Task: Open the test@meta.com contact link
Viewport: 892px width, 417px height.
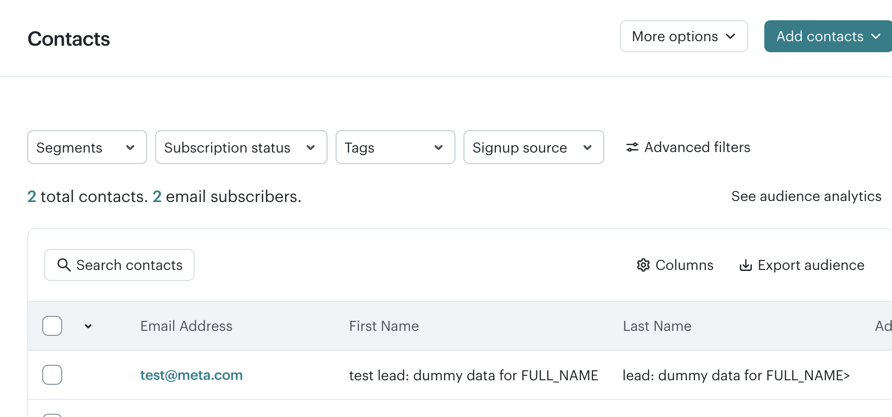Action: (191, 375)
